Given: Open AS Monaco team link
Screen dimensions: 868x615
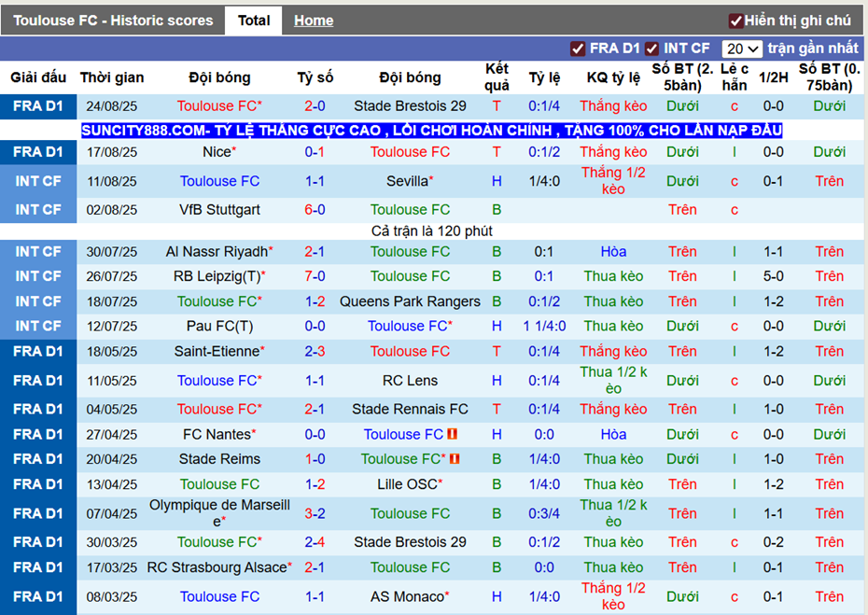Looking at the screenshot, I should pos(410,596).
